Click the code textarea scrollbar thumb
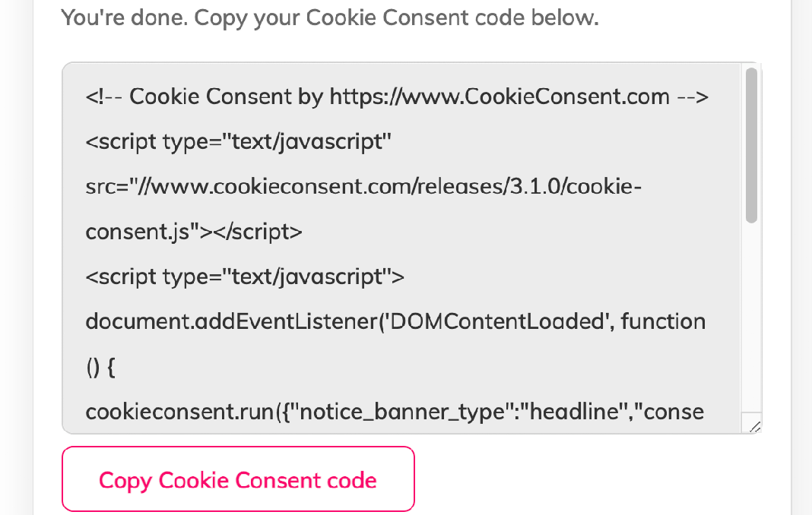Viewport: 812px width, 515px height. point(751,144)
